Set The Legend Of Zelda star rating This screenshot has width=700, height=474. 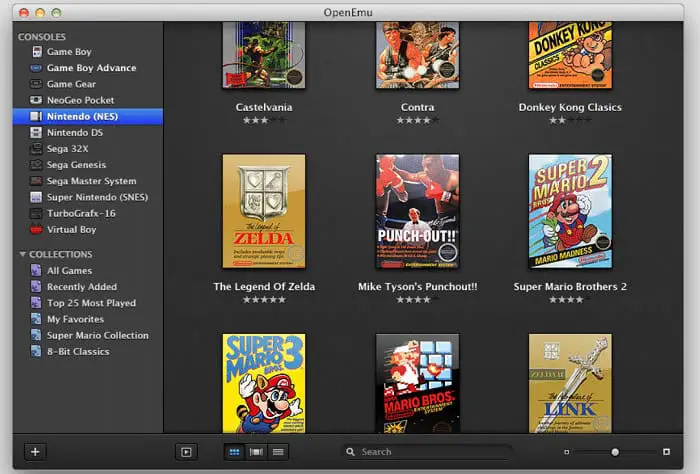264,299
